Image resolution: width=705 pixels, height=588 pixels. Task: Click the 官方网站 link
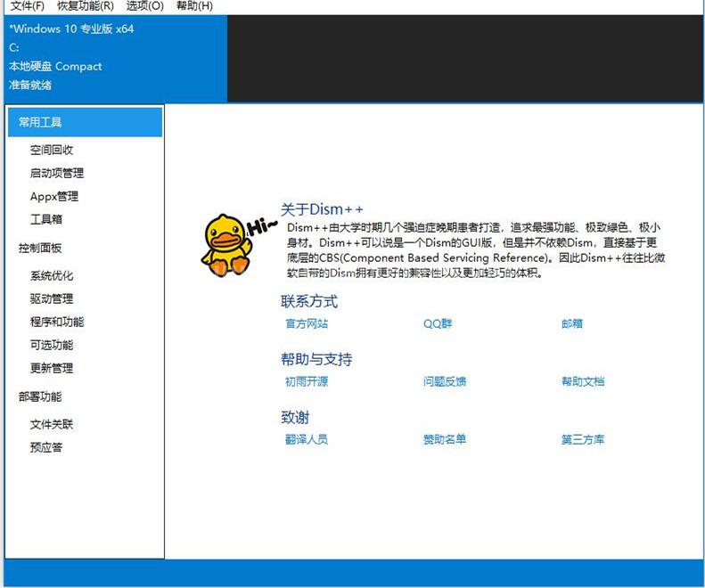pos(307,323)
